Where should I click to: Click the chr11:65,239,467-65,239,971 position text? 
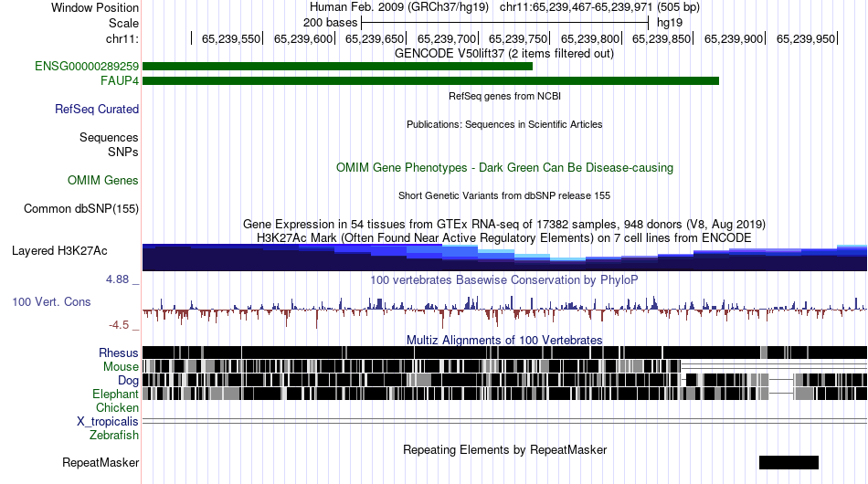[x=599, y=7]
